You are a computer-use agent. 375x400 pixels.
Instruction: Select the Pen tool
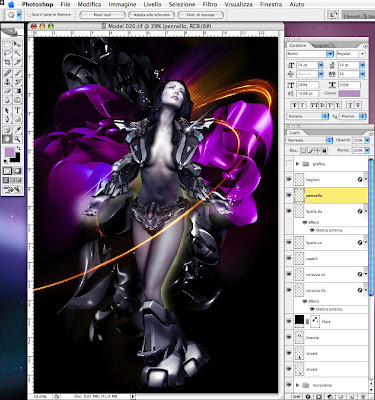tap(7, 119)
